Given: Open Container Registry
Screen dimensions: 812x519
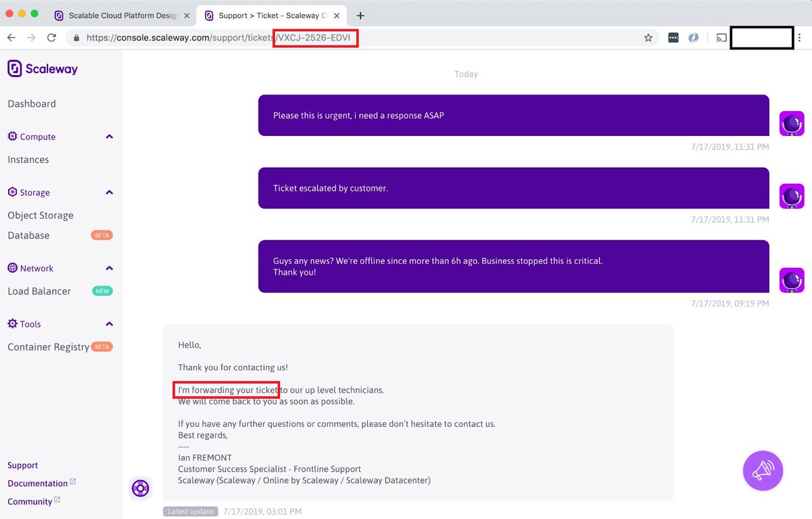Looking at the screenshot, I should pyautogui.click(x=48, y=347).
